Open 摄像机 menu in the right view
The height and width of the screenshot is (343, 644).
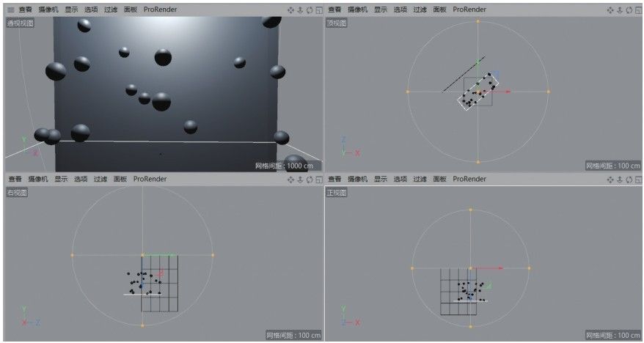[x=38, y=179]
